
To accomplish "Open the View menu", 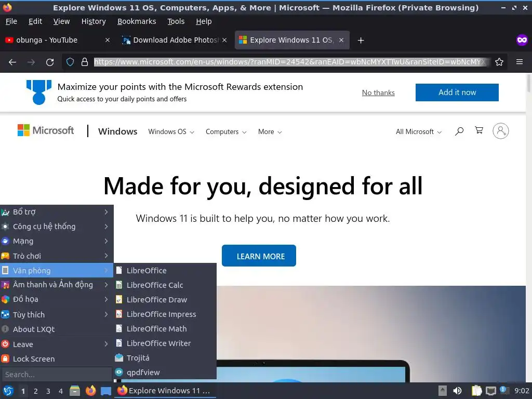I will [x=61, y=21].
